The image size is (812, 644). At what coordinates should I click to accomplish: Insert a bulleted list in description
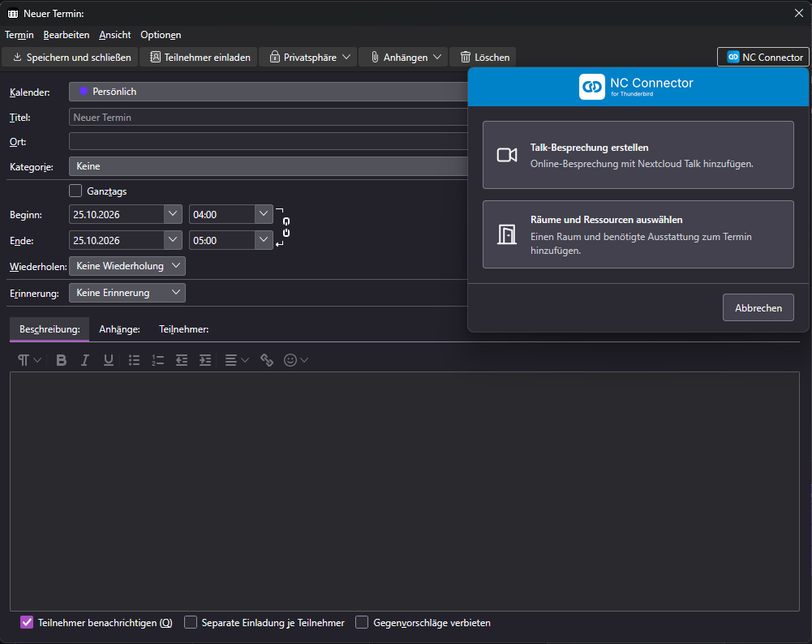[x=134, y=360]
